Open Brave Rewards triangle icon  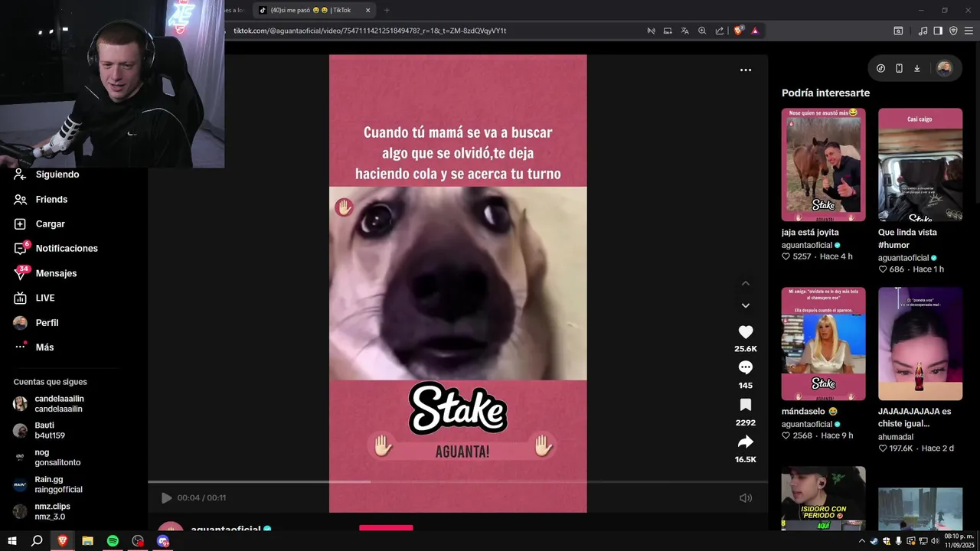[x=755, y=31]
